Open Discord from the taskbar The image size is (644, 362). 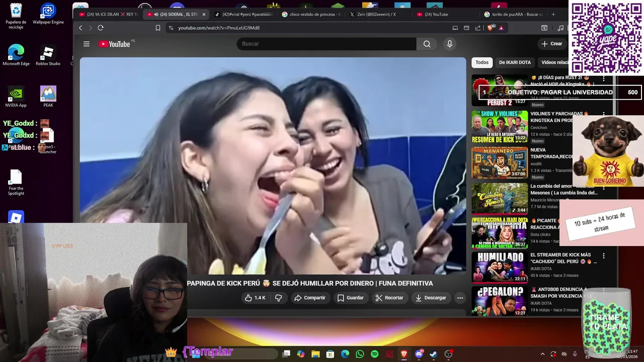419,354
